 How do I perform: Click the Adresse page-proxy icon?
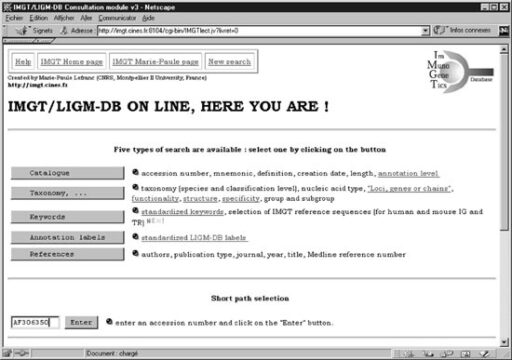[x=64, y=30]
